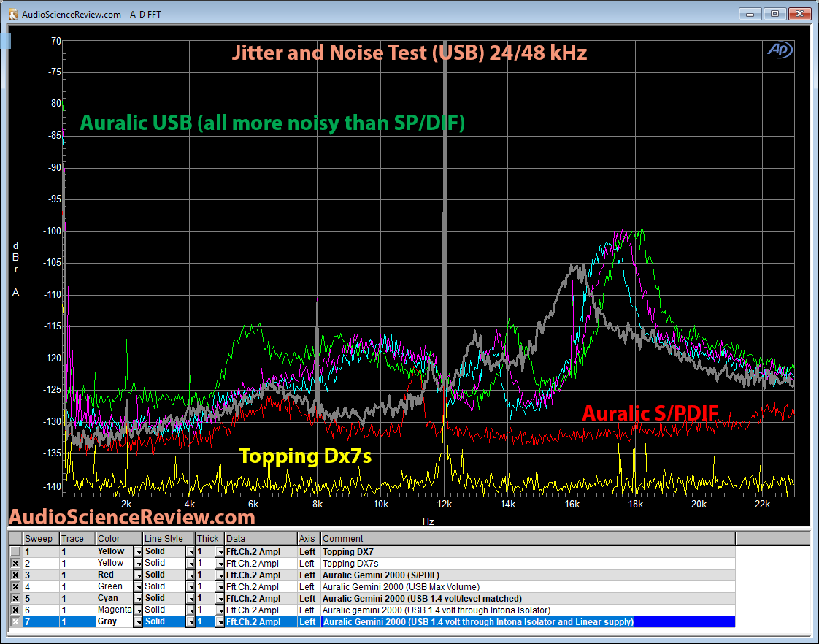Click the Left axis cell in Green row
The image size is (819, 644).
(309, 586)
